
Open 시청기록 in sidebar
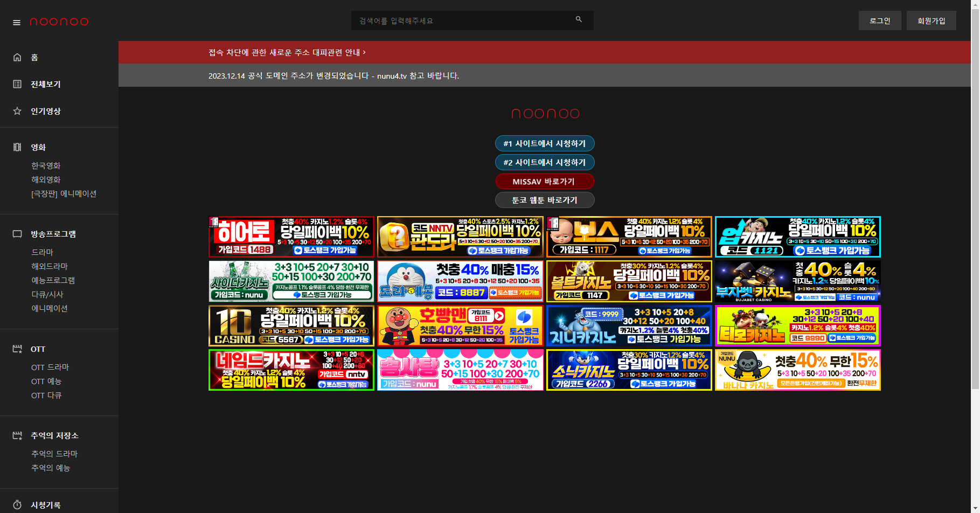46,505
